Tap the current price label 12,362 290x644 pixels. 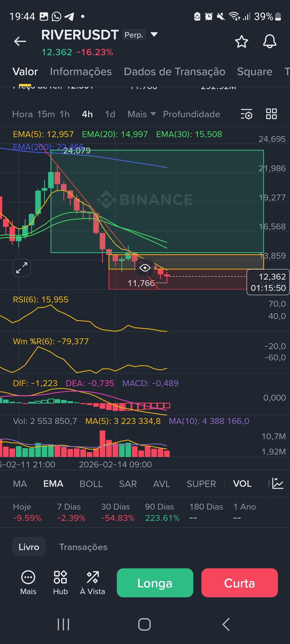tap(268, 282)
